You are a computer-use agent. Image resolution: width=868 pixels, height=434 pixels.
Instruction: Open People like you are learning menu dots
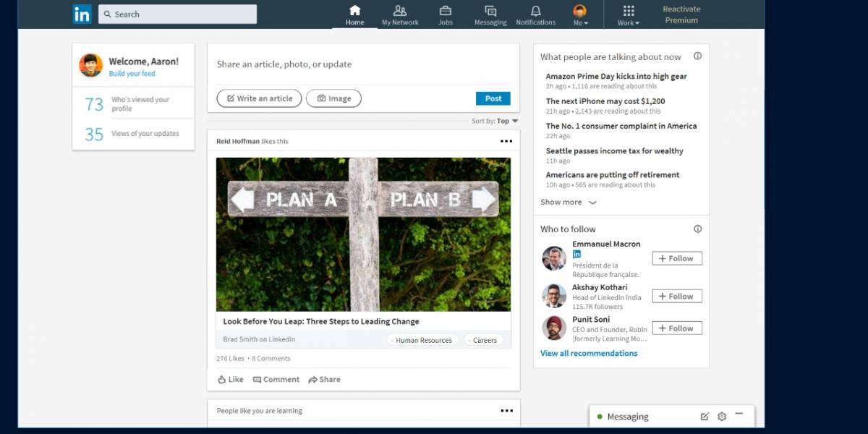pos(506,411)
